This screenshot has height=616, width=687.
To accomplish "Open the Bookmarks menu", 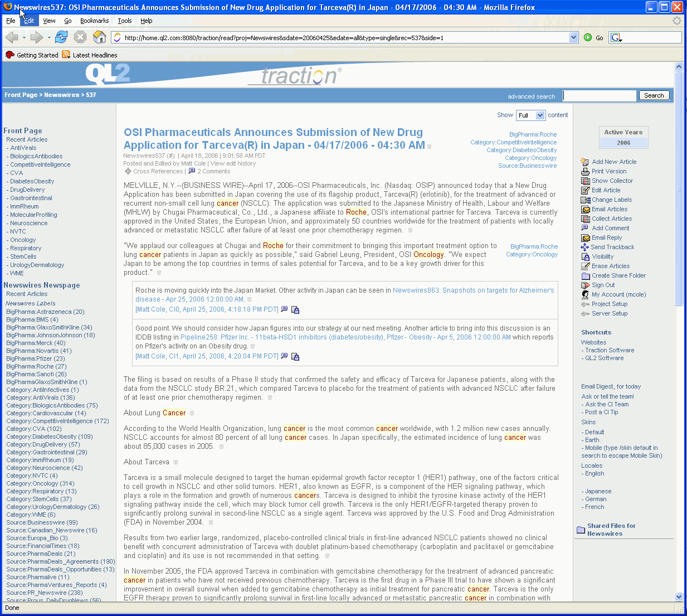I will (94, 21).
